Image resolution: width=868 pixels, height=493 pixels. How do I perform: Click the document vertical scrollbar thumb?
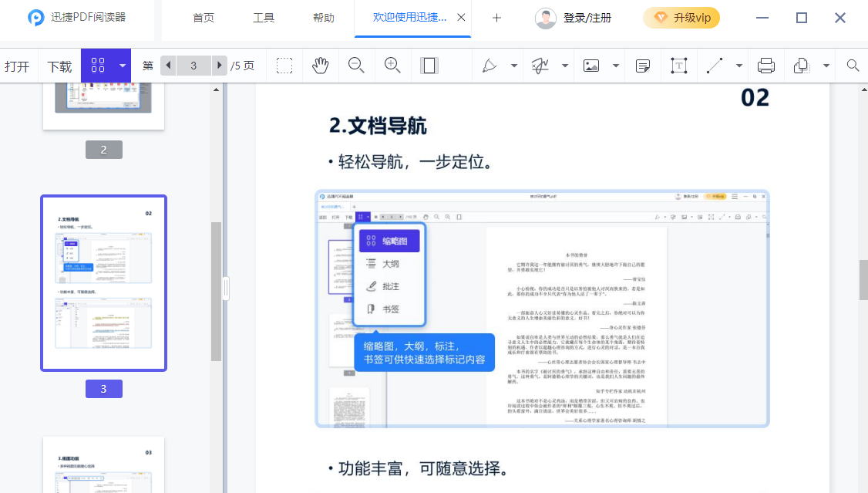pos(863,280)
